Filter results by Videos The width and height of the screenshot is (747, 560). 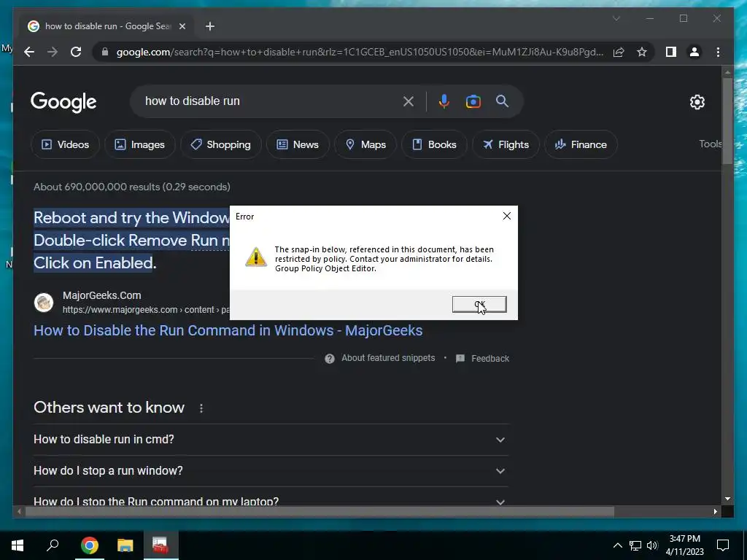click(x=65, y=144)
